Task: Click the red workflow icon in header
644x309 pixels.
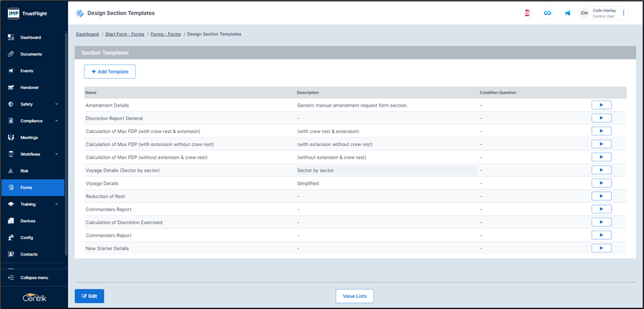Action: click(527, 13)
